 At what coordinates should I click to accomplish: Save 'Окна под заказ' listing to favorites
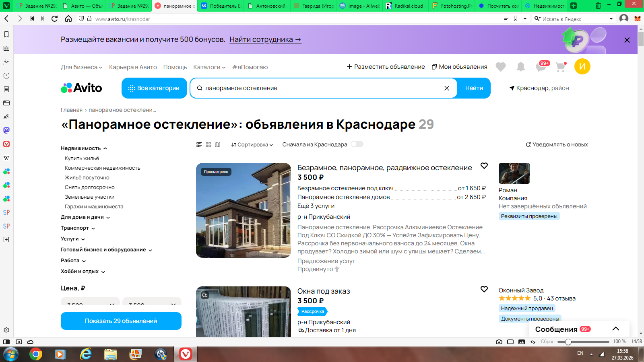pyautogui.click(x=484, y=290)
